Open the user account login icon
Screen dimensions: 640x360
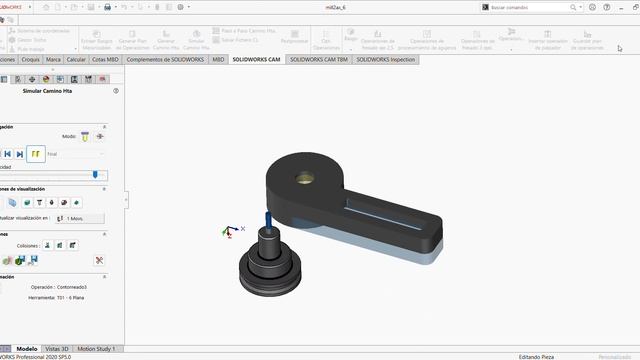[592, 7]
